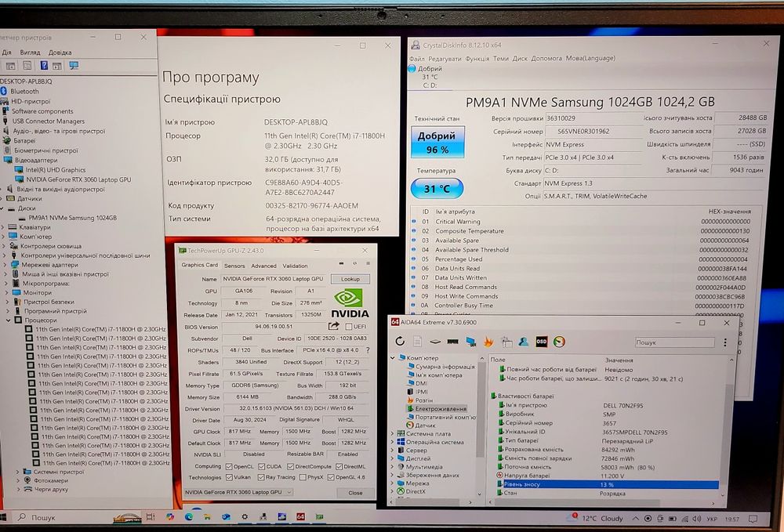The width and height of the screenshot is (784, 532).
Task: Click the Добрий 96 % health button
Action: click(x=437, y=143)
